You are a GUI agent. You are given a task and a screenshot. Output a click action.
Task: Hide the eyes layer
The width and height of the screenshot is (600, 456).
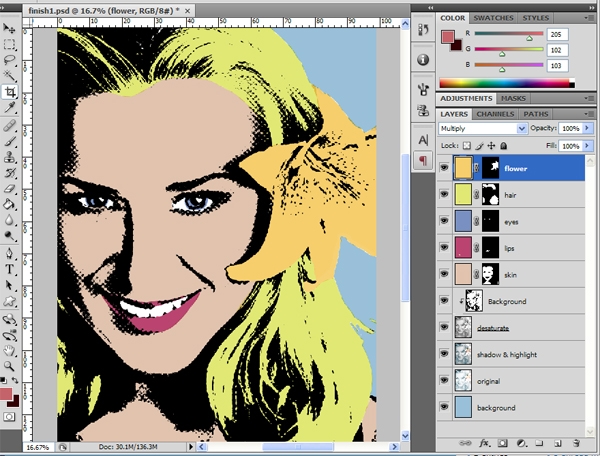tap(444, 221)
